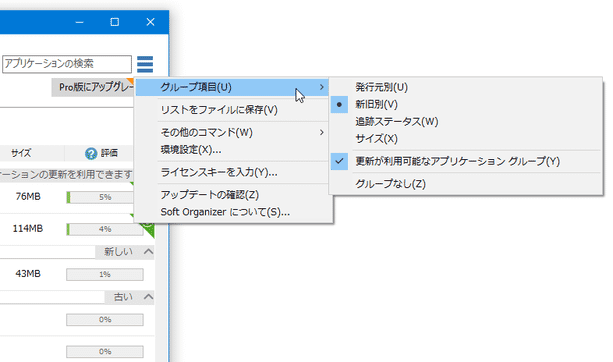Open the hamburger menu icon
This screenshot has height=362, width=613.
[145, 65]
